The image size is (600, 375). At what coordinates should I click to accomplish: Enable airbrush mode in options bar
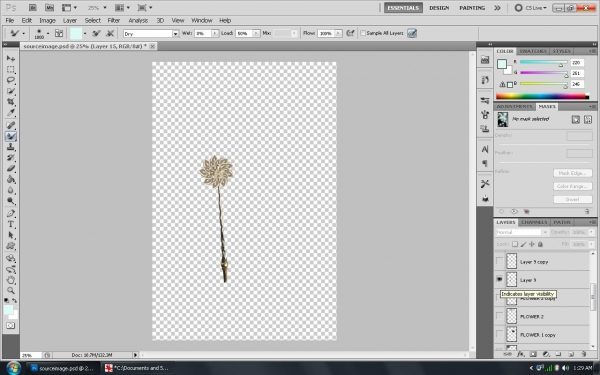pyautogui.click(x=350, y=33)
